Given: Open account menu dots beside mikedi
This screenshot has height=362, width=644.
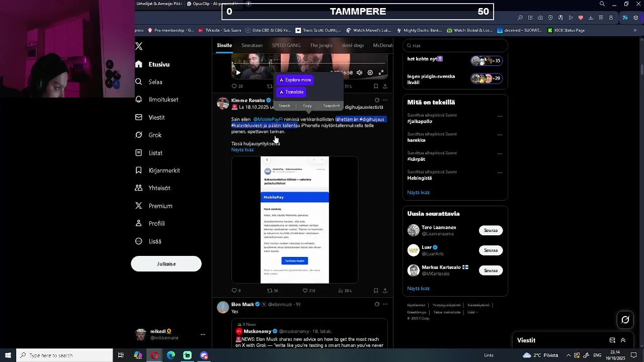Looking at the screenshot, I should click(x=203, y=334).
